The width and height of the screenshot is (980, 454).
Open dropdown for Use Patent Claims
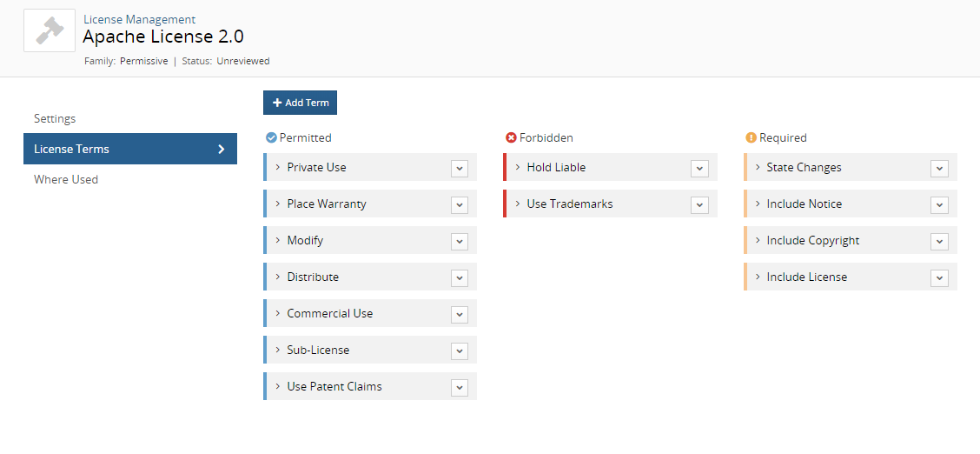point(460,387)
